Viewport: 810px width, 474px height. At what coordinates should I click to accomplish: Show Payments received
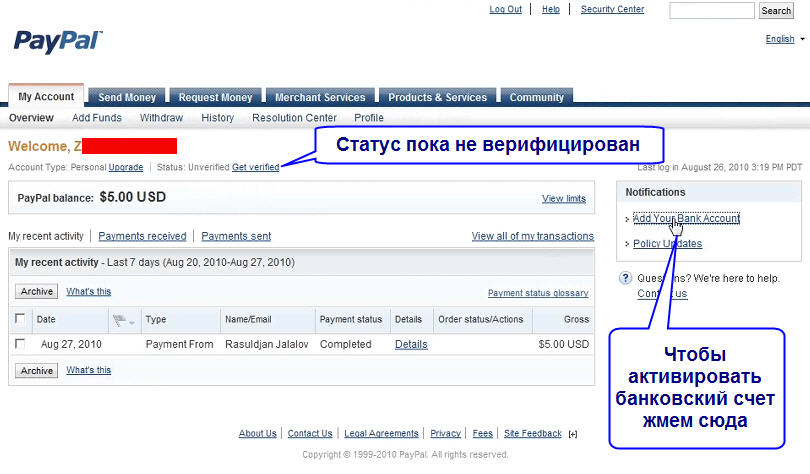click(x=142, y=236)
